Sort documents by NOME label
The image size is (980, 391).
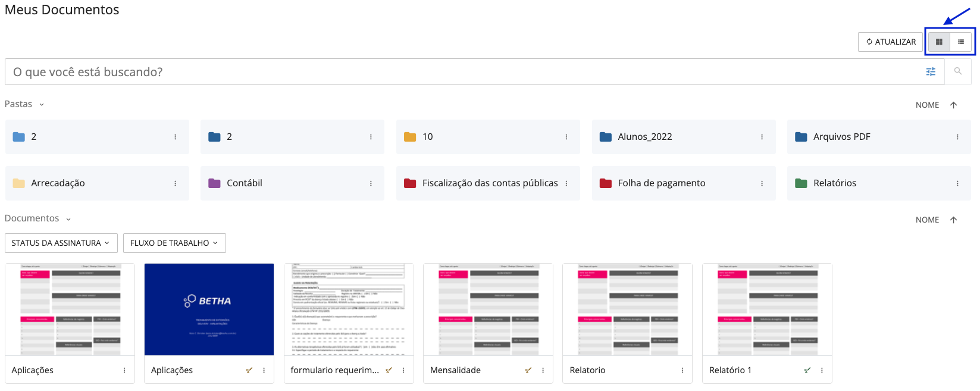click(x=927, y=220)
